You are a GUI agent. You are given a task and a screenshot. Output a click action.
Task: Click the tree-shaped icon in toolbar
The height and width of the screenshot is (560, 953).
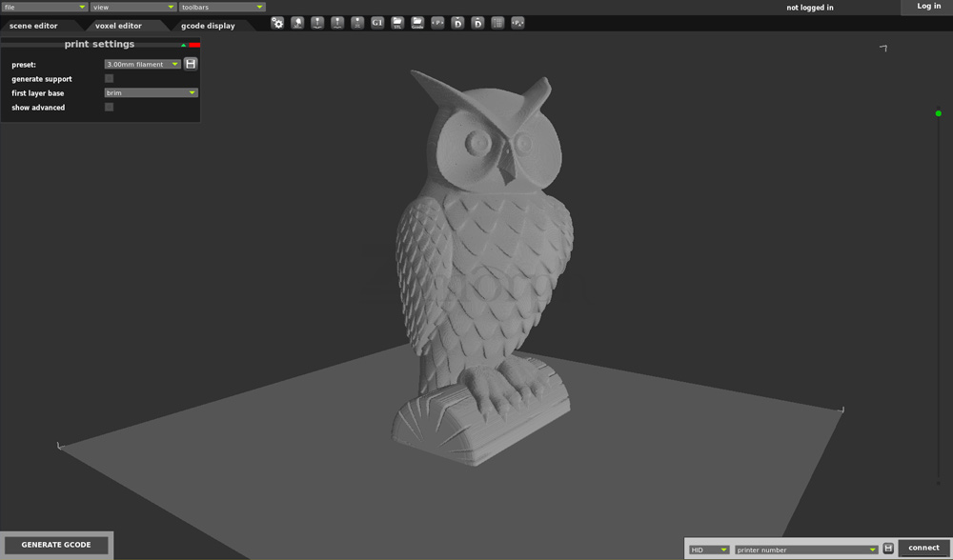[297, 23]
